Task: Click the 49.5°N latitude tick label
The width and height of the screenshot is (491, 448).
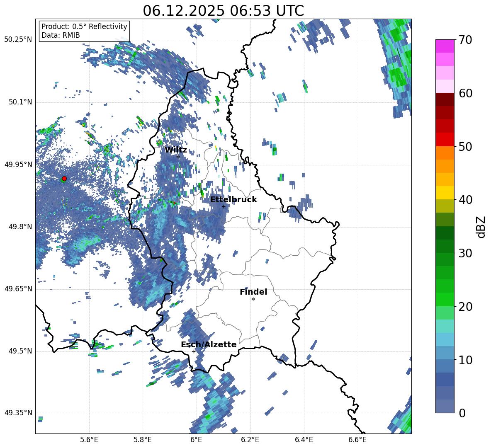Action: (x=20, y=351)
